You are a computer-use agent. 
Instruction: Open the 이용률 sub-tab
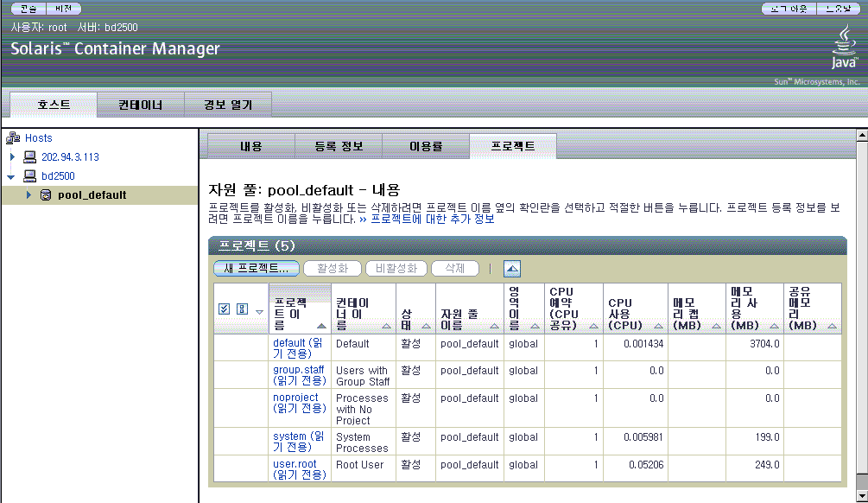coord(426,146)
